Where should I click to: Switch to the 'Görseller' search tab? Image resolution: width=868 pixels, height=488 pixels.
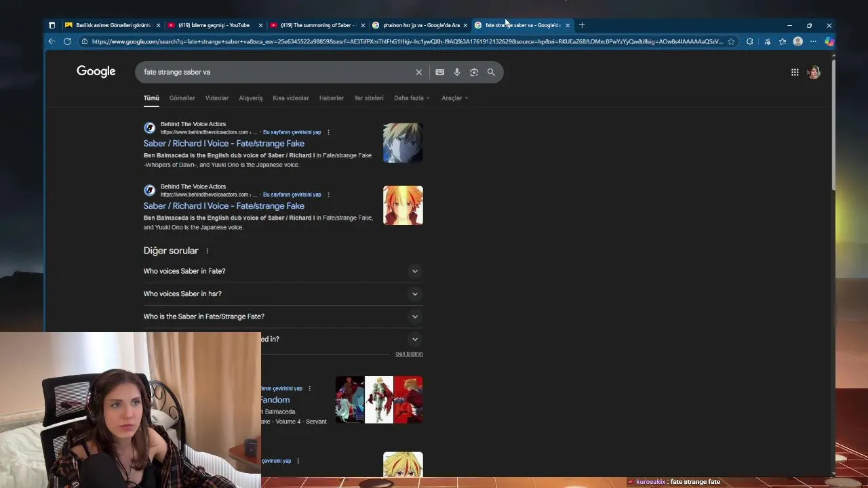pyautogui.click(x=182, y=98)
